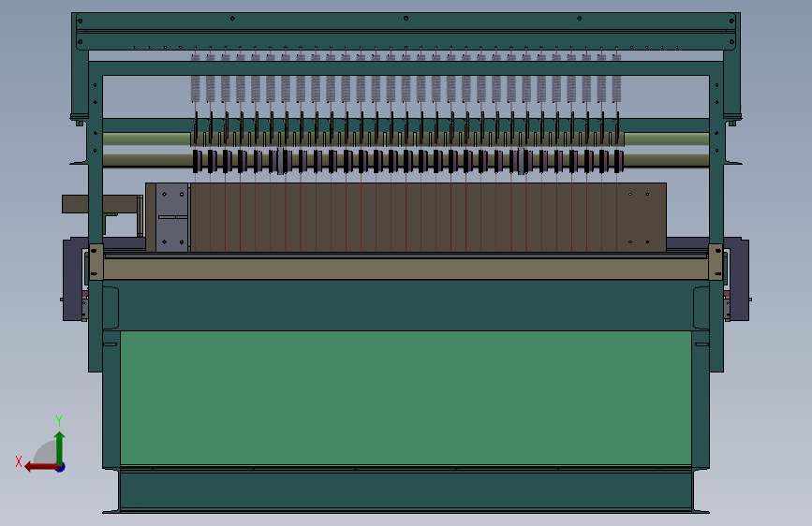Image resolution: width=812 pixels, height=526 pixels.
Task: Select the large light green front panel
Action: (x=406, y=398)
